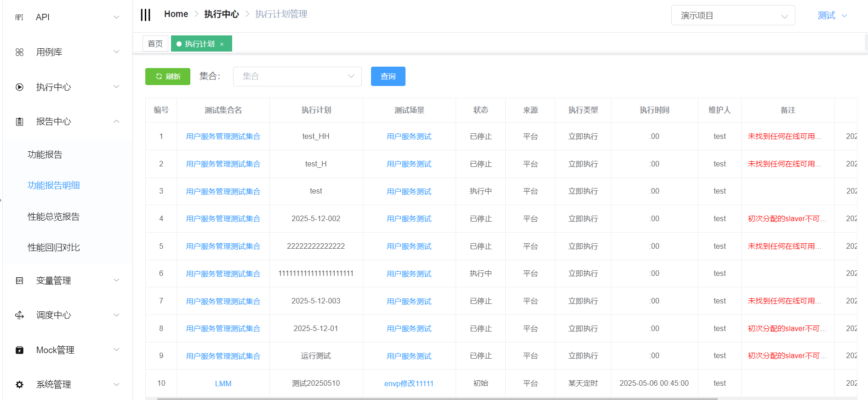This screenshot has height=400, width=868.
Task: Click the 调度中心 icon
Action: (x=19, y=315)
